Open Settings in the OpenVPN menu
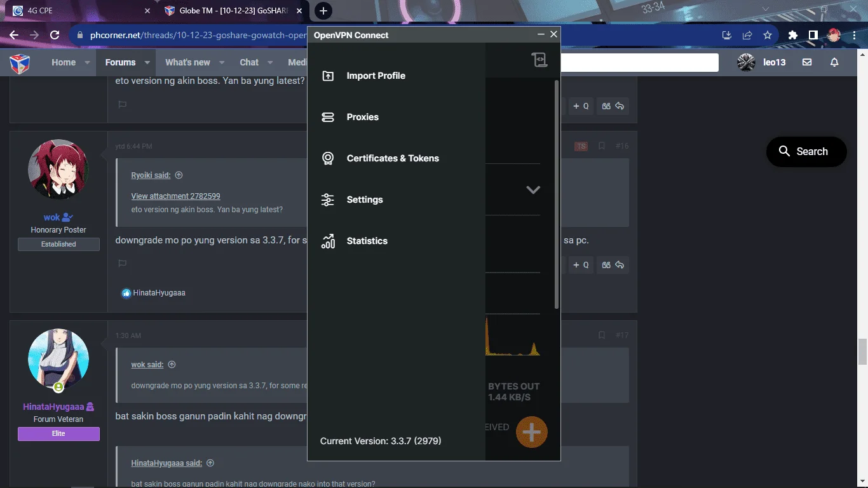Screen dimensions: 868x488 point(365,200)
